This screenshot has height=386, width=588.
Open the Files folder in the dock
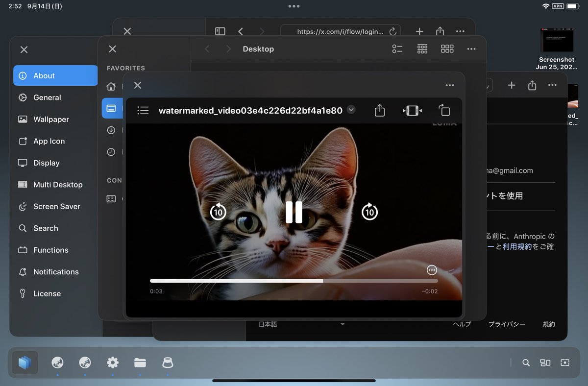(140, 362)
